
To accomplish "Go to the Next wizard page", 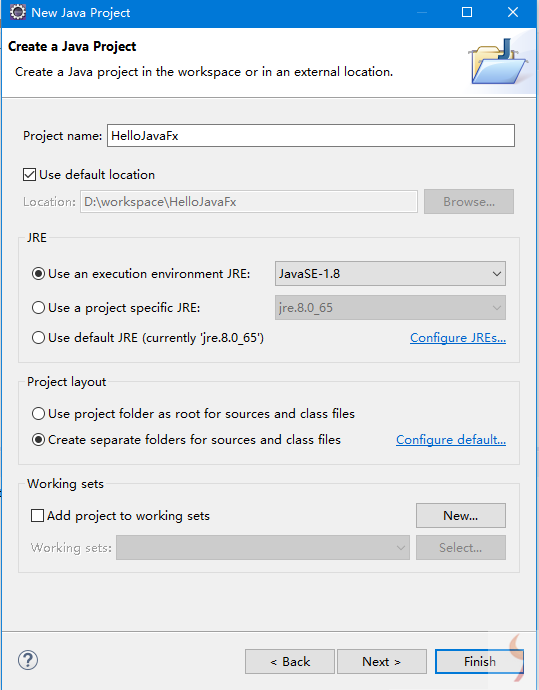I will 381,661.
